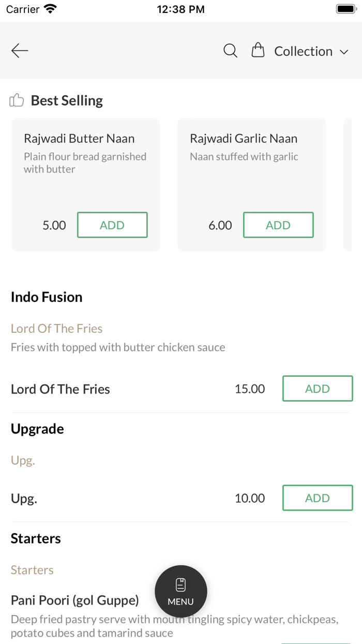This screenshot has height=644, width=362.
Task: Add Lord Of The Fries to the order
Action: coord(318,388)
